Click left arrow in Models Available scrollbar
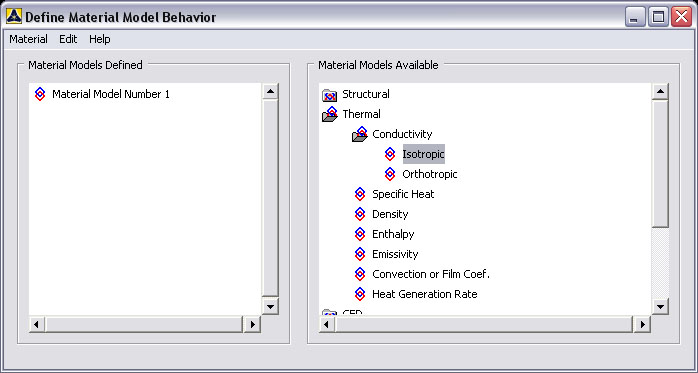The width and height of the screenshot is (698, 373). click(x=327, y=324)
